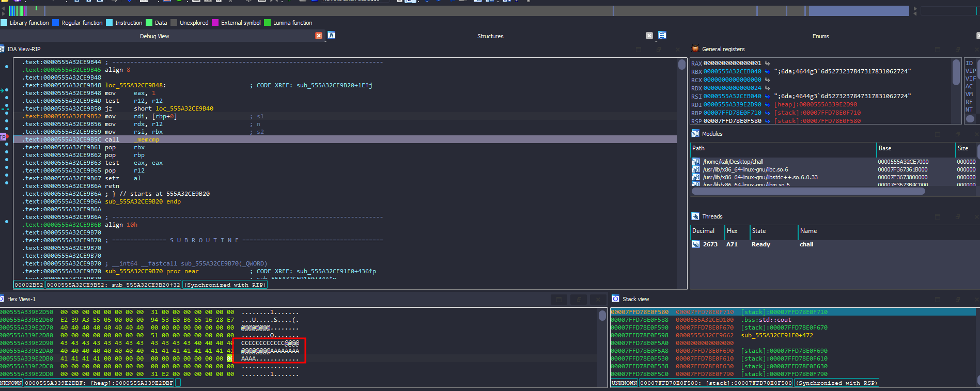Close the Debug View tab
The image size is (980, 391).
tap(319, 36)
